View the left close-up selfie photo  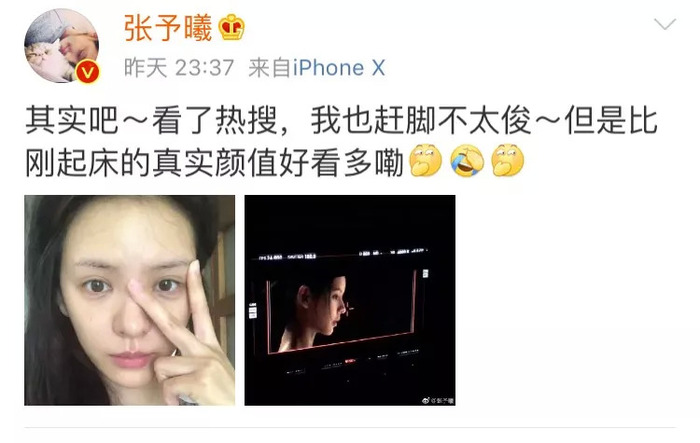click(129, 300)
